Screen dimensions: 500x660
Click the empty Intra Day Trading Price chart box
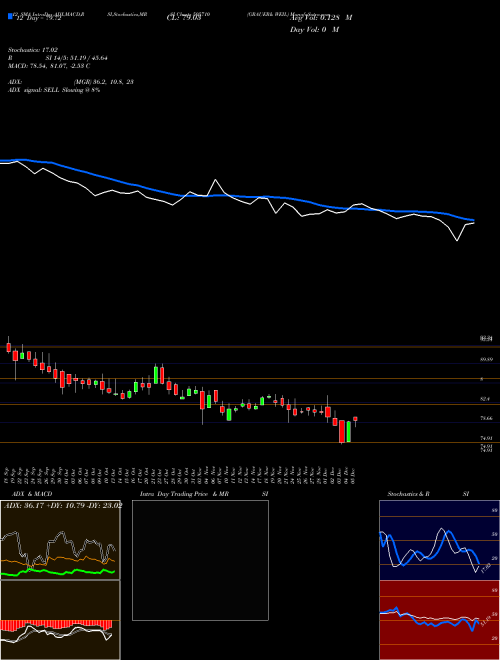tap(200, 560)
